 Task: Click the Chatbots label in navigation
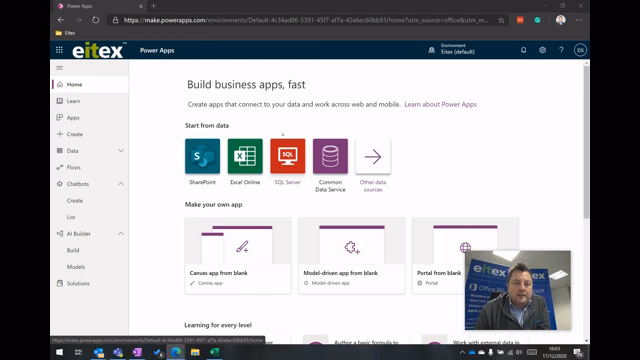tap(78, 184)
